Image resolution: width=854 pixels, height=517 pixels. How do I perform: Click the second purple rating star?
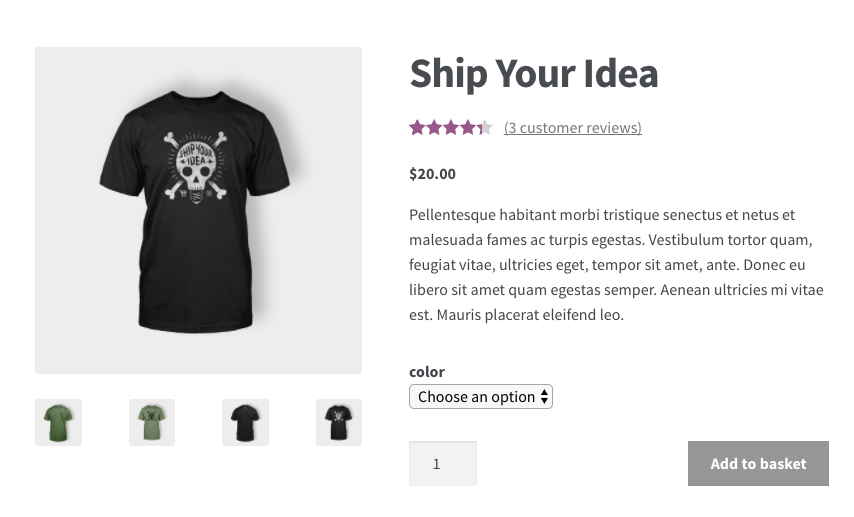pyautogui.click(x=434, y=127)
